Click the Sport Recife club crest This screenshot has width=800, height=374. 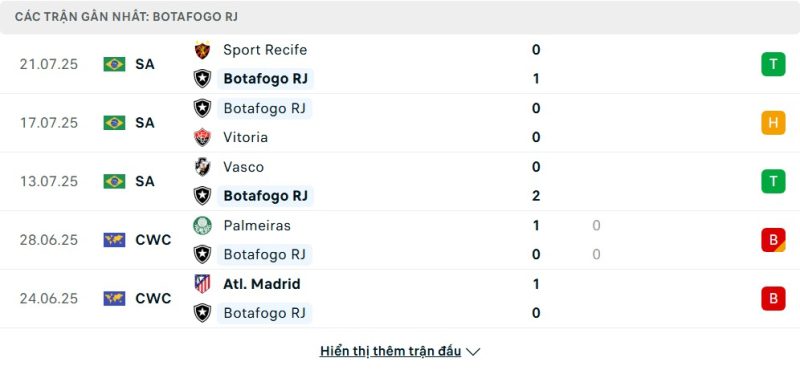(202, 50)
